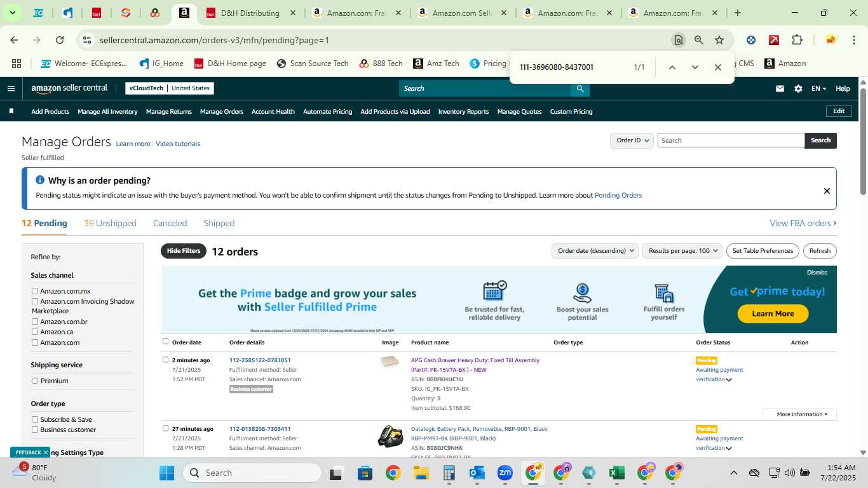Screen dimensions: 868x488
Task: Expand Awaiting payment verification for Datalogic order
Action: tap(729, 449)
